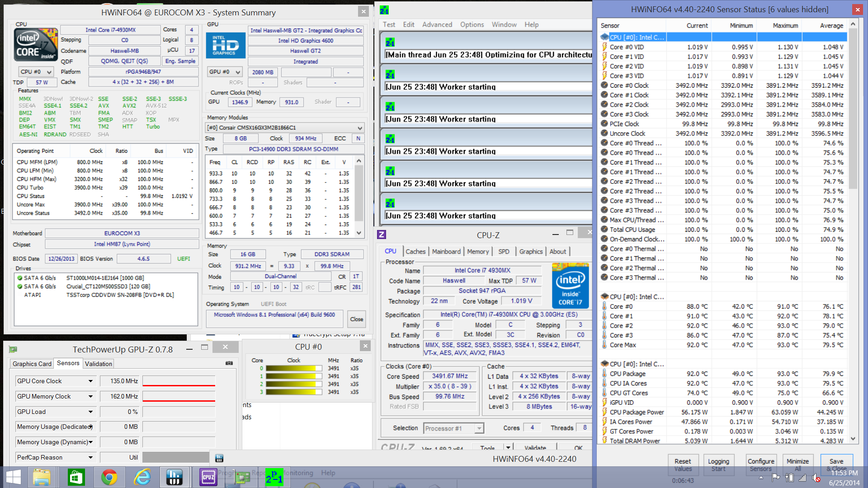Select the Uncore Clock sensor row
868x488 pixels.
point(723,133)
